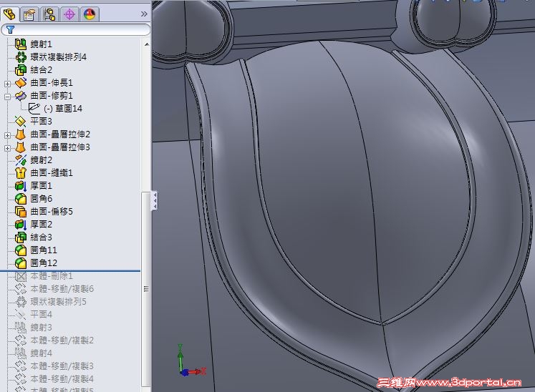Select the 曲面-修剪1 trim icon
Viewport: 535px width, 392px height.
tap(21, 96)
